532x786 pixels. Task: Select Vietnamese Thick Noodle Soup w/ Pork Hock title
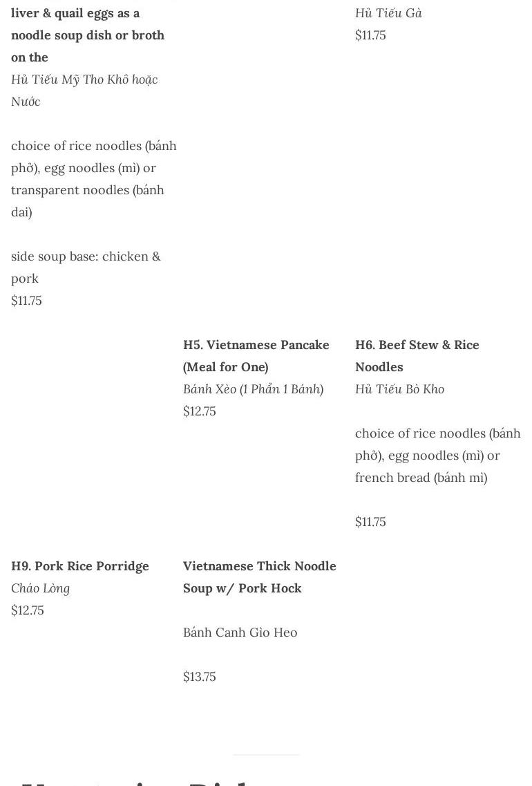259,577
